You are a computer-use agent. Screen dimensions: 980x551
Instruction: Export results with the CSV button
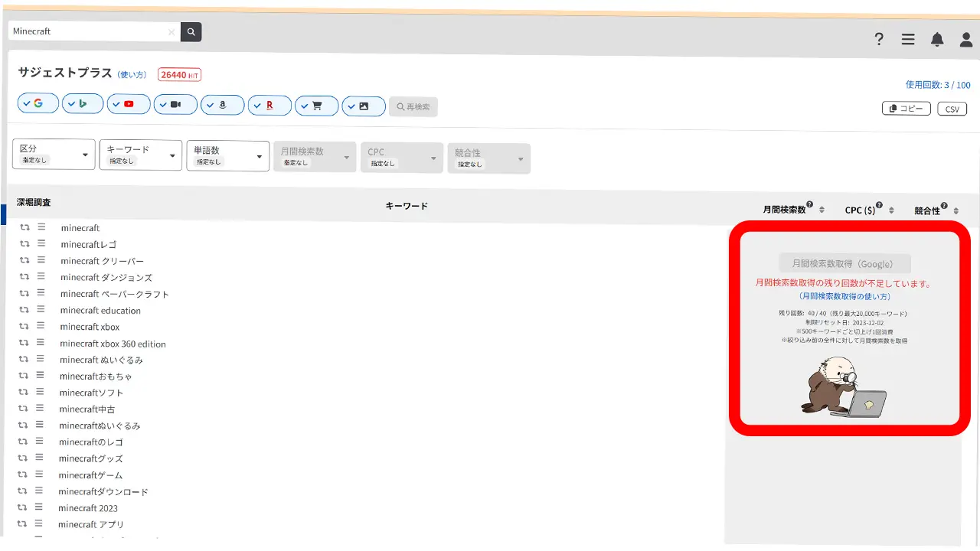click(x=952, y=109)
